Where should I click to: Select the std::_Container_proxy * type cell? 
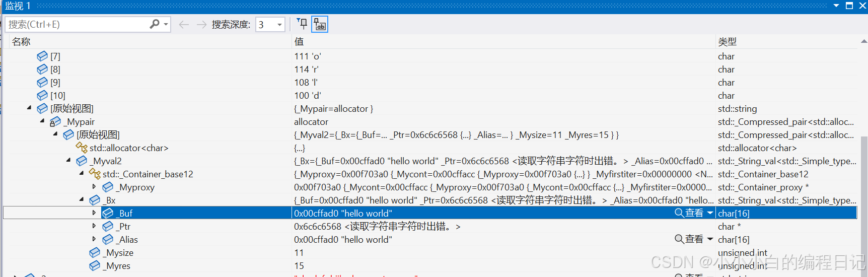(x=763, y=187)
